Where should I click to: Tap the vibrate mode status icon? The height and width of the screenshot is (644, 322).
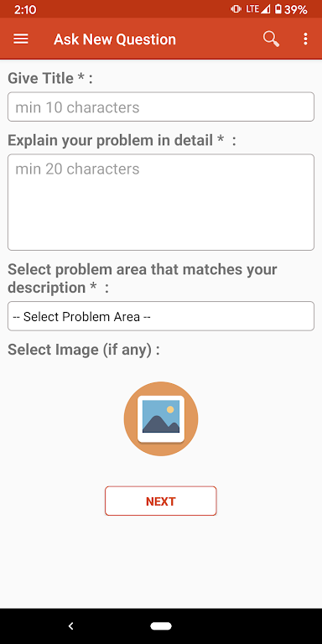coord(236,9)
